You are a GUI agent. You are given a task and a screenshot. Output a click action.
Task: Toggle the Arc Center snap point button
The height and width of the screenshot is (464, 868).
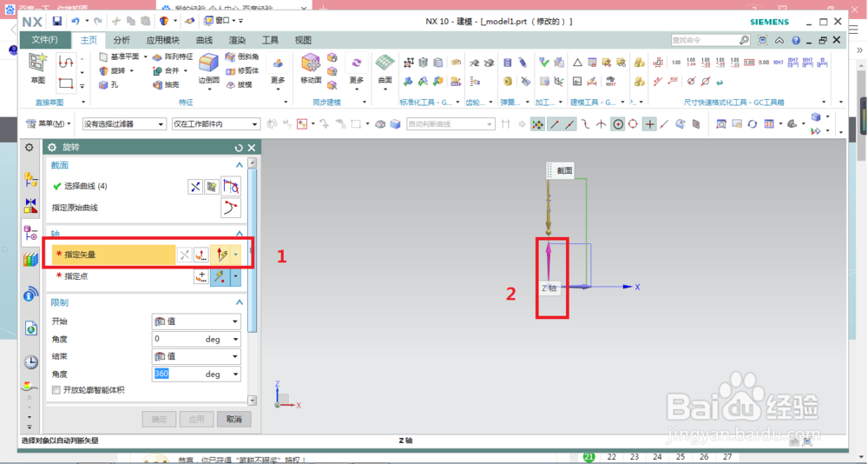point(618,124)
